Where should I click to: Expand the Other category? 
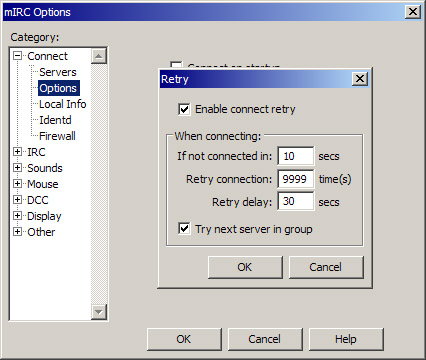point(17,232)
